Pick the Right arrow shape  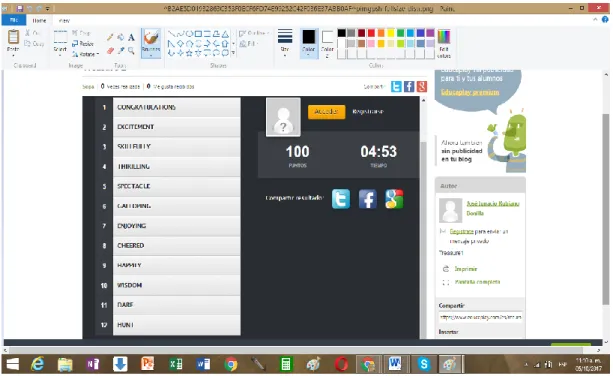(207, 43)
